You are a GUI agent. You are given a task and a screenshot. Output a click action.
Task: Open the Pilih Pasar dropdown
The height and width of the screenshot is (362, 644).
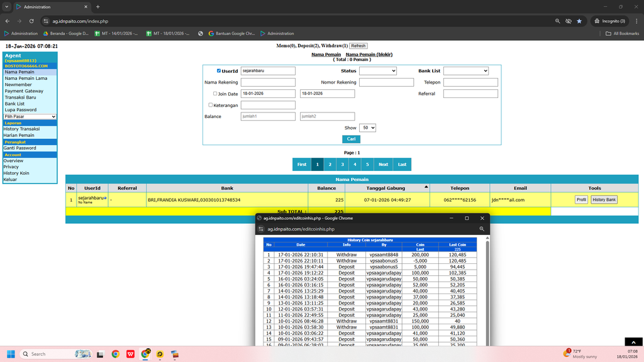click(30, 116)
